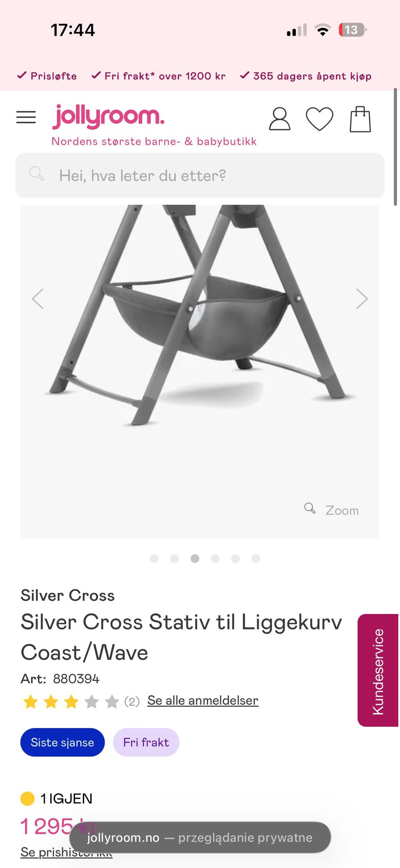Open the shopping bag cart

360,119
